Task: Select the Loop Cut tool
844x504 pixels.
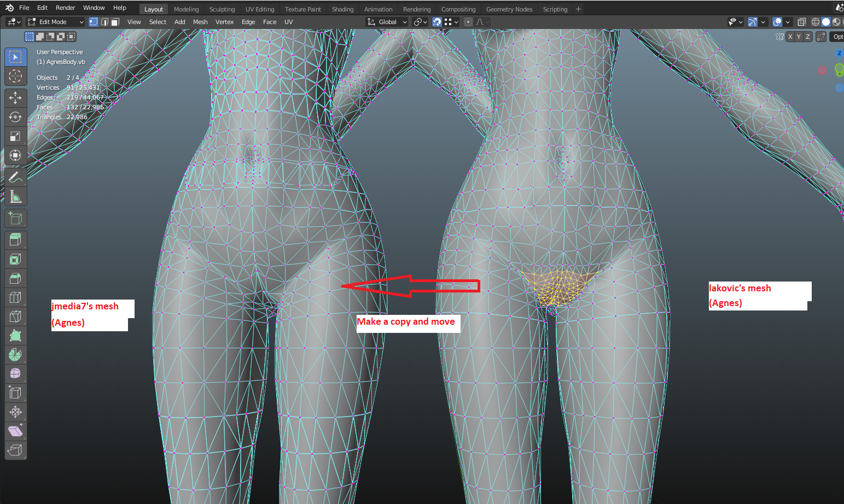Action: (15, 297)
